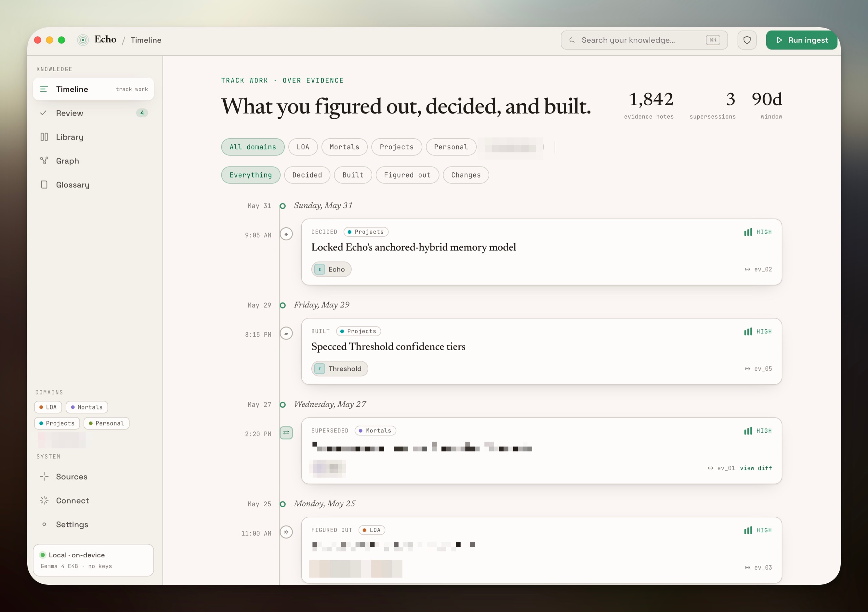This screenshot has width=868, height=612.
Task: Click the view diff link
Action: [756, 468]
